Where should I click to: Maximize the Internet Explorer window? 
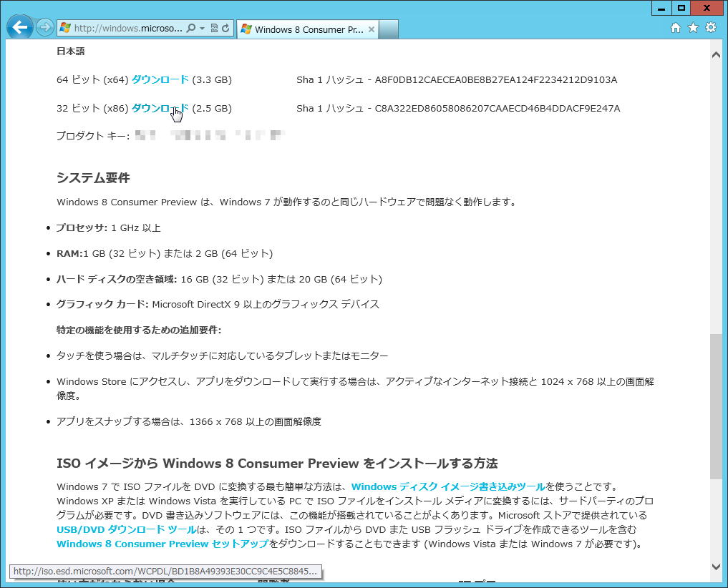pyautogui.click(x=681, y=8)
